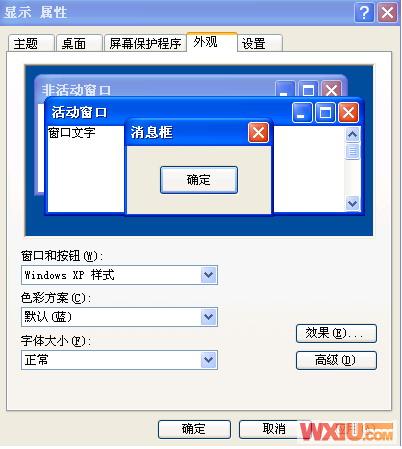The height and width of the screenshot is (449, 402).
Task: Click the bottom 确定 button
Action: [194, 429]
